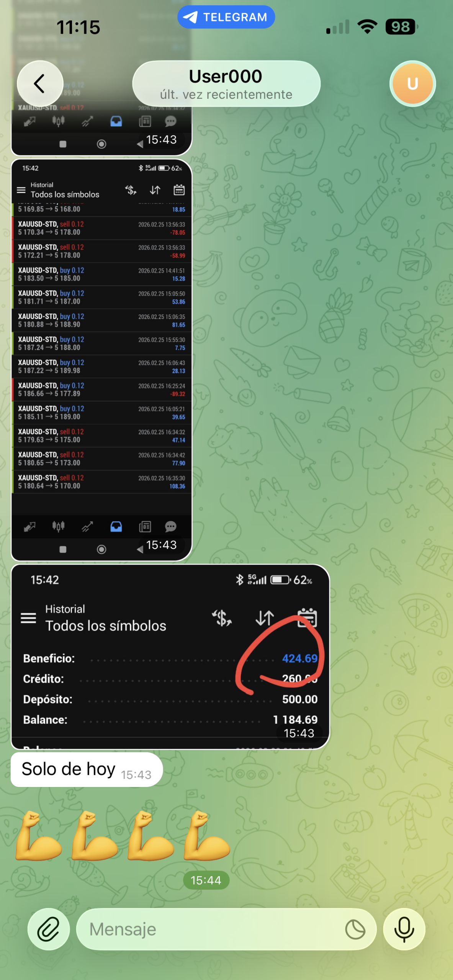
Task: Tap the microphone voice message button
Action: pos(404,929)
